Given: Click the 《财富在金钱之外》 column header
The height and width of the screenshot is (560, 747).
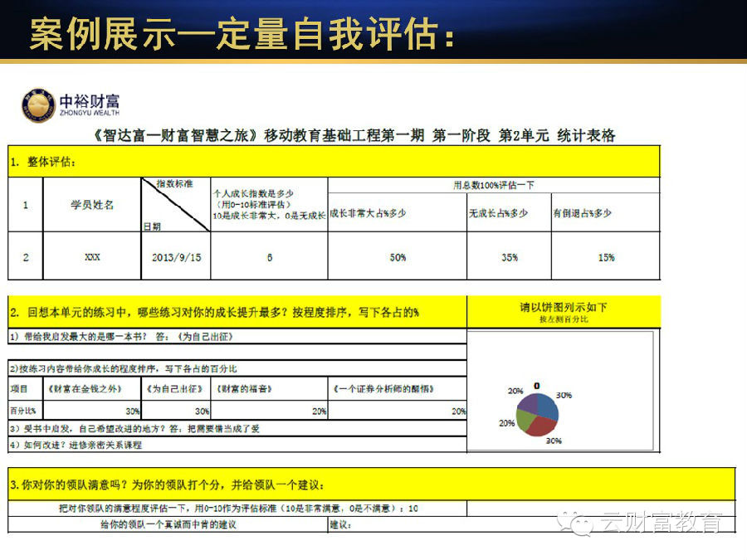Looking at the screenshot, I should 92,389.
